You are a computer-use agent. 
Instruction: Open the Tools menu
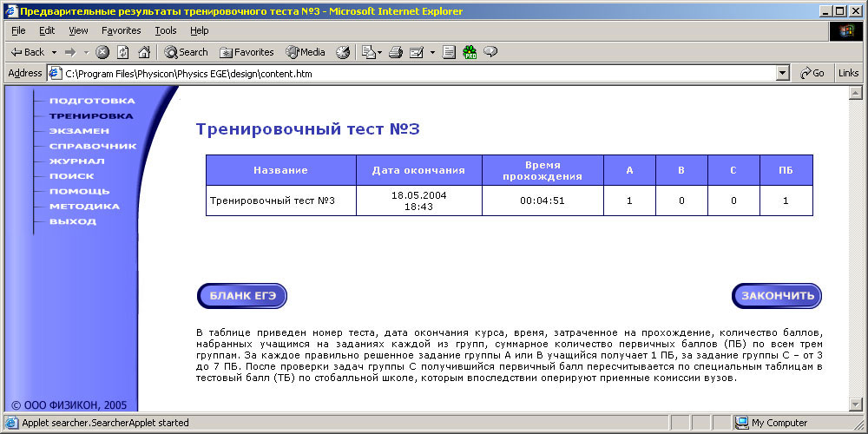166,30
